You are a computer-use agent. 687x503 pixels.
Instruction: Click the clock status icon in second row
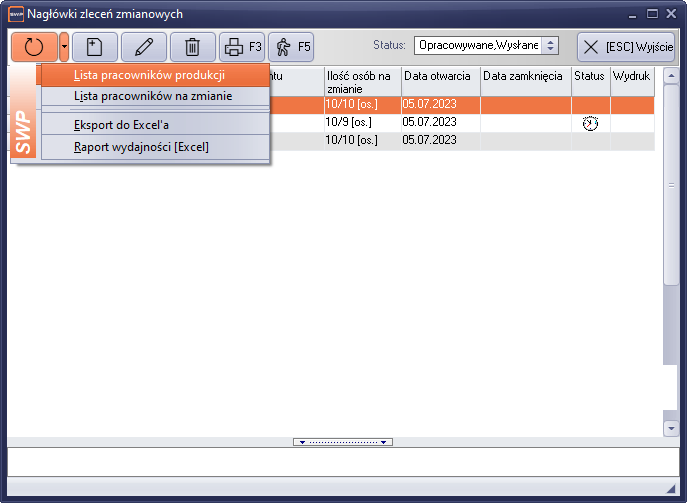(590, 123)
